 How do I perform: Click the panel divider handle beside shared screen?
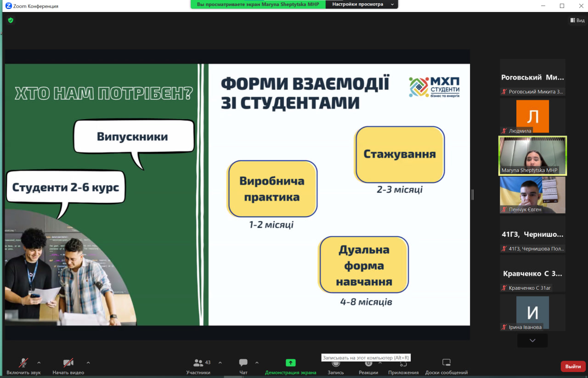[472, 195]
